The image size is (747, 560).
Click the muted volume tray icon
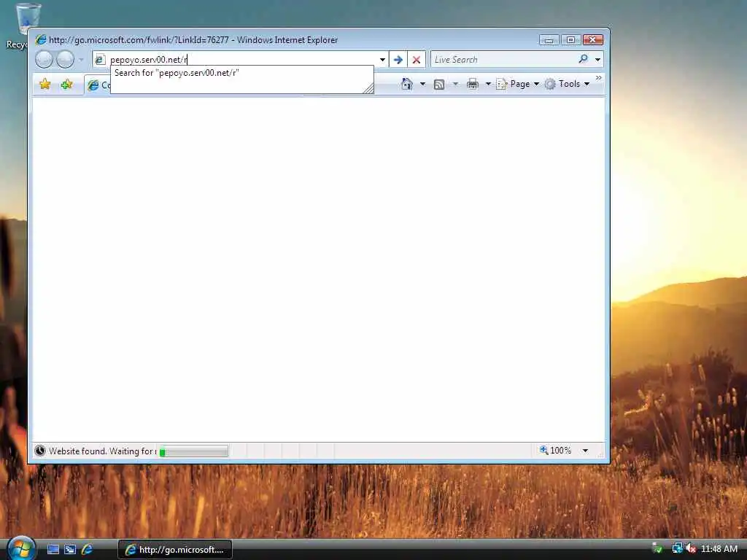[x=691, y=548]
